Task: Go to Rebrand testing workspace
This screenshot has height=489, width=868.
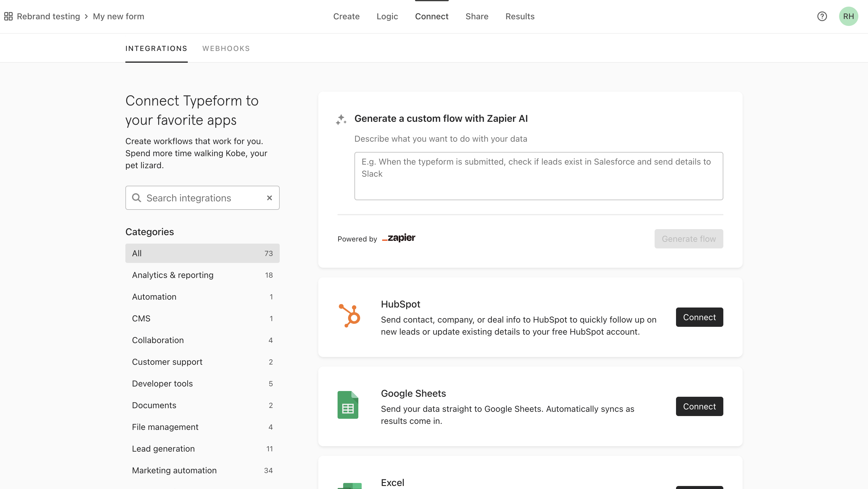Action: 48,16
